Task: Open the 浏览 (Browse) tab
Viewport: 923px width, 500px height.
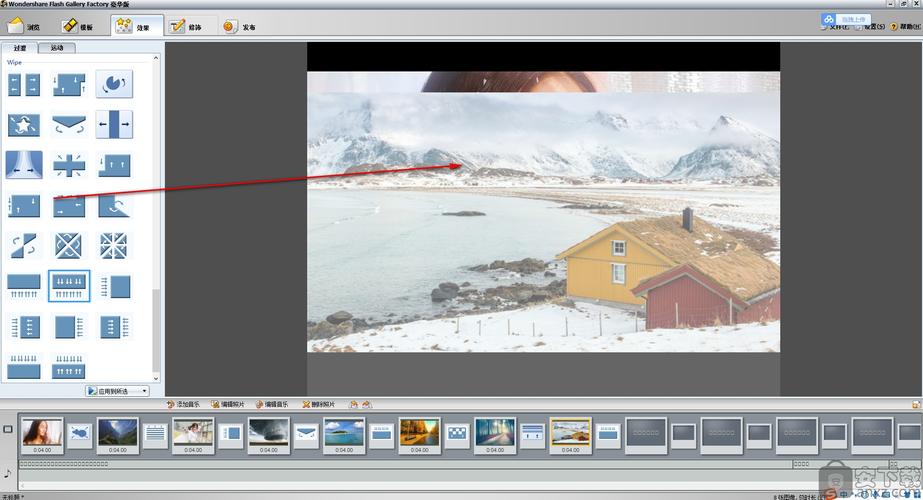Action: point(24,26)
